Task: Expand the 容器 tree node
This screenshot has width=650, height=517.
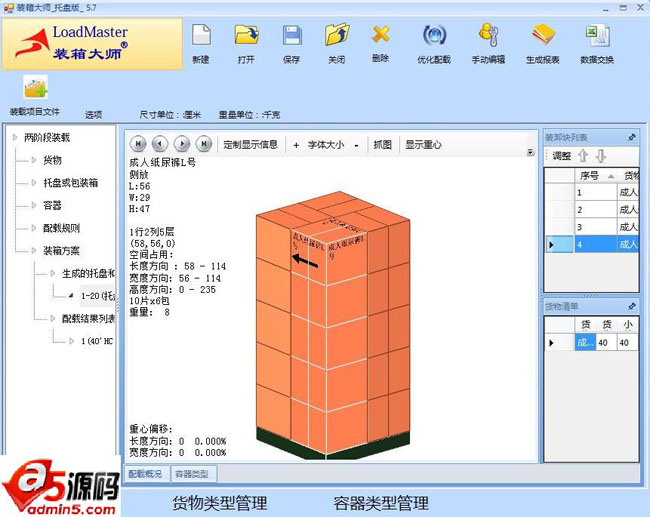Action: coord(34,205)
